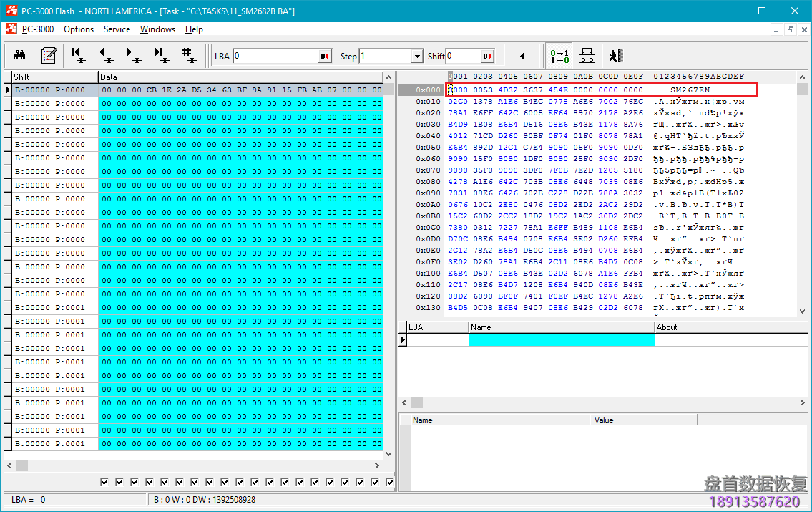Click the 0→1 bit inversion icon
This screenshot has width=812, height=512.
pyautogui.click(x=559, y=56)
